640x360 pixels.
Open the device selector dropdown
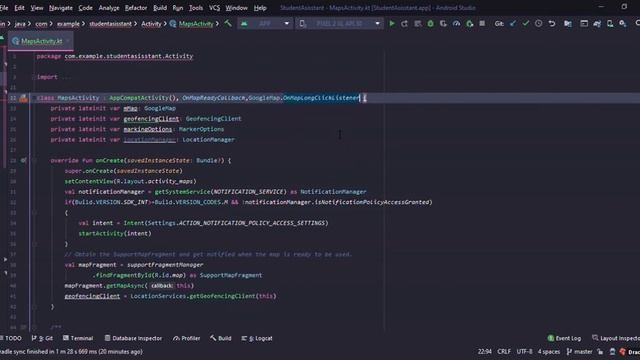[x=340, y=24]
